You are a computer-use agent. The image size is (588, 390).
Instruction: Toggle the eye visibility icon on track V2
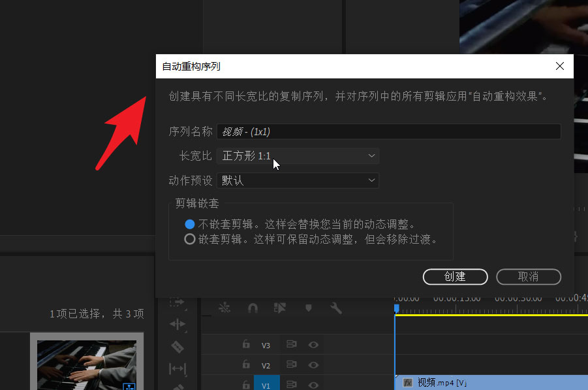pos(312,365)
